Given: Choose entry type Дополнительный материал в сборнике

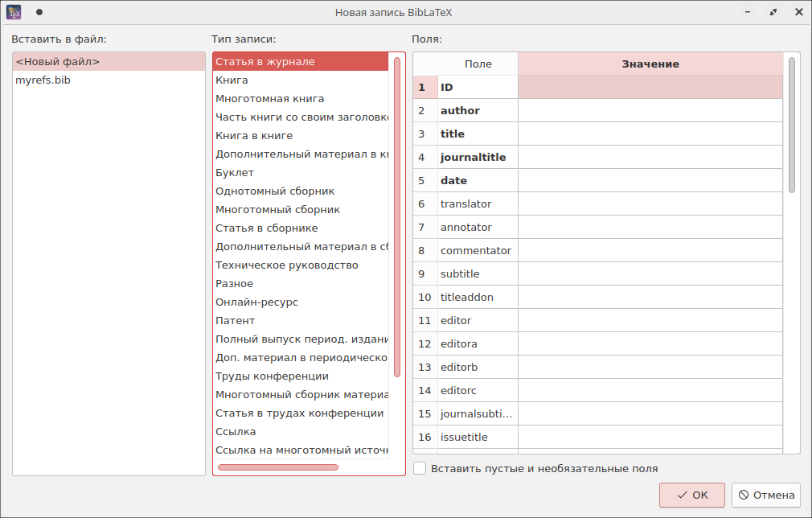Looking at the screenshot, I should click(301, 247).
